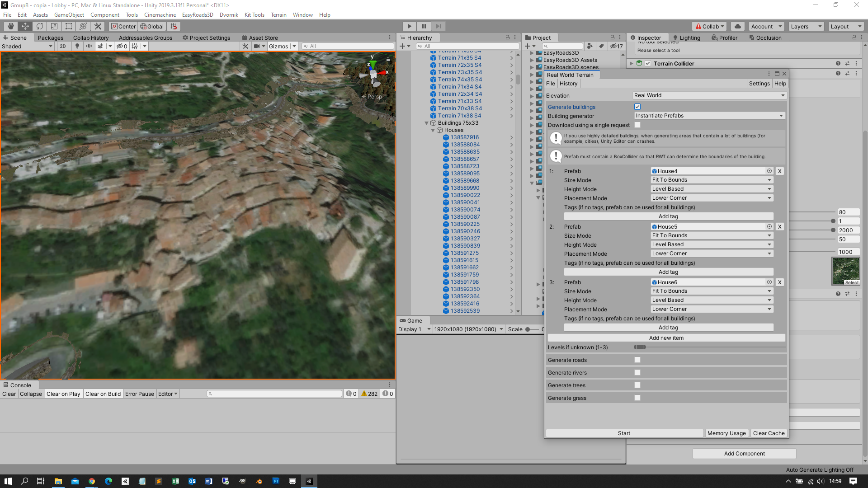Open Height Mode dropdown for House5
868x488 pixels.
[x=712, y=244]
